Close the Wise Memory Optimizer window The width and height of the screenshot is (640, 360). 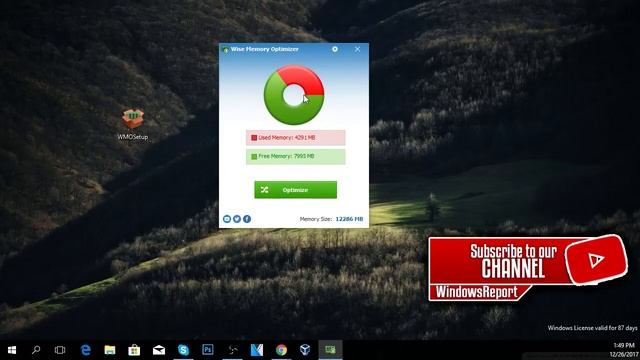coord(357,49)
